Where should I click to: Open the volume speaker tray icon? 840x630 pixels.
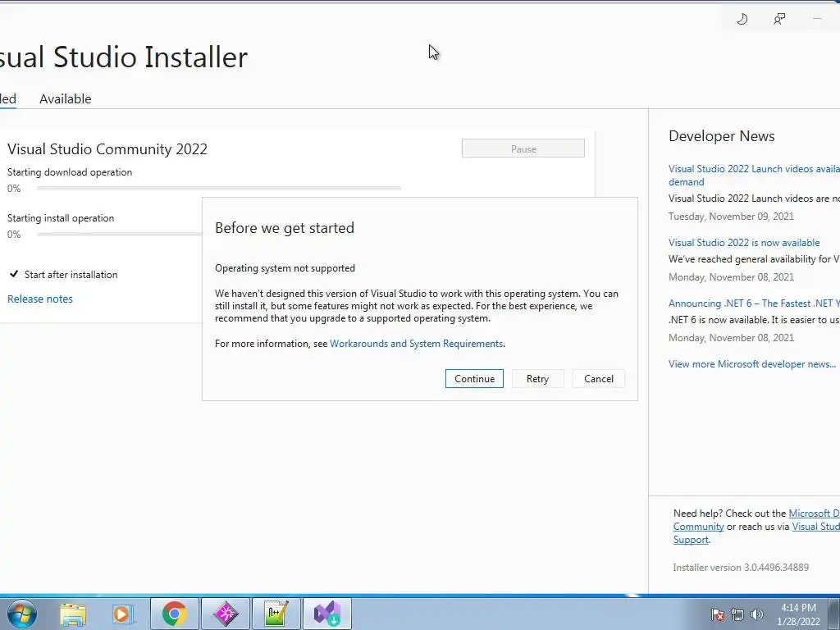pyautogui.click(x=756, y=614)
